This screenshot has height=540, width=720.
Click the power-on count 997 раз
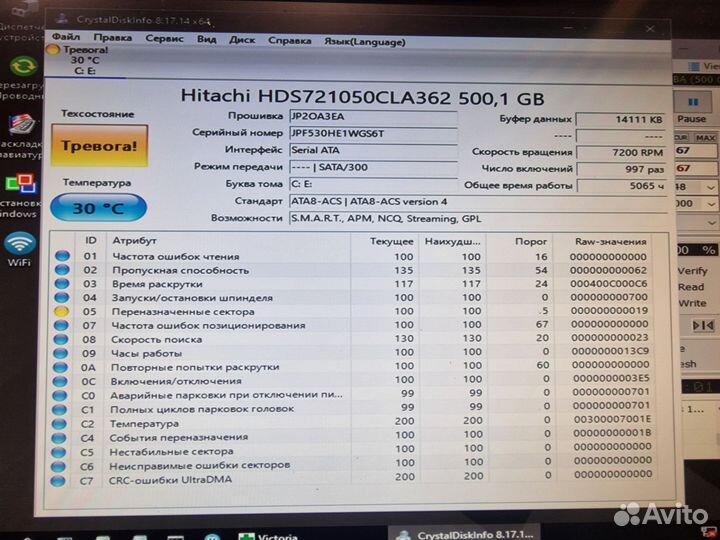tap(620, 169)
